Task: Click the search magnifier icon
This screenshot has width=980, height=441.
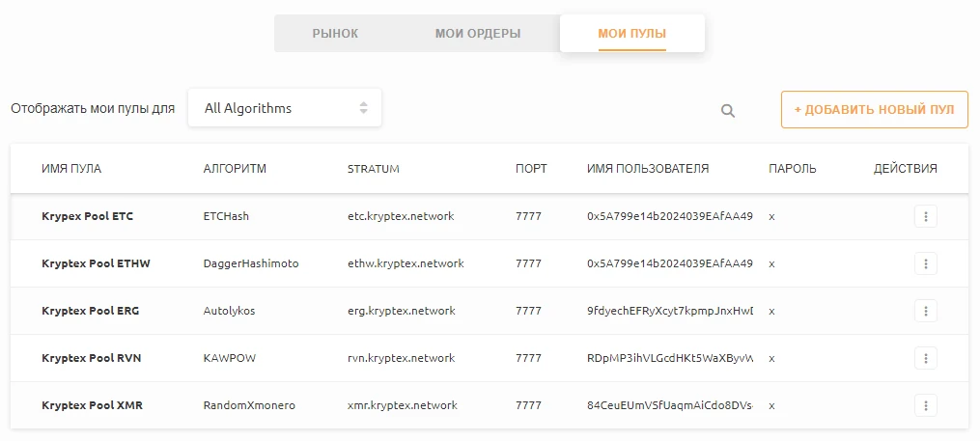Action: (728, 111)
